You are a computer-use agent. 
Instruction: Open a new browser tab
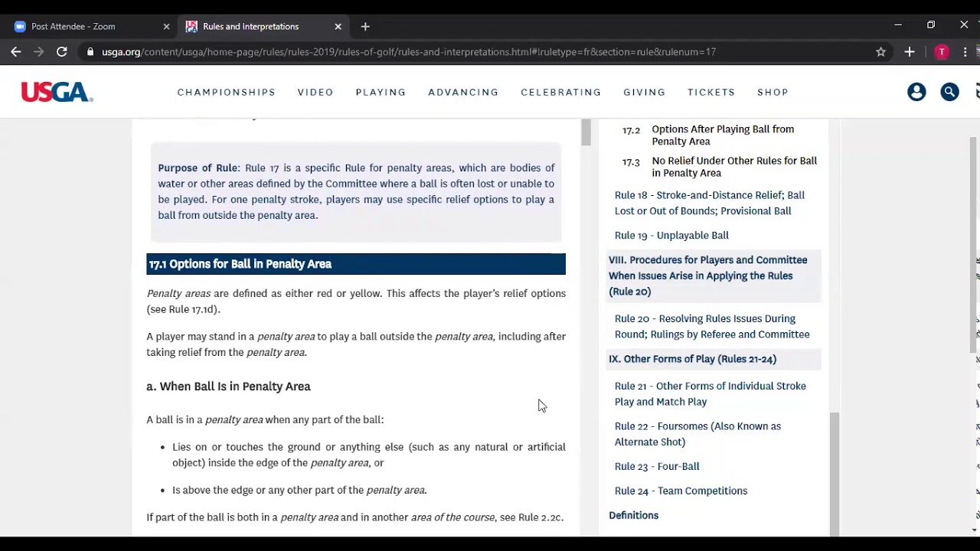(x=365, y=27)
